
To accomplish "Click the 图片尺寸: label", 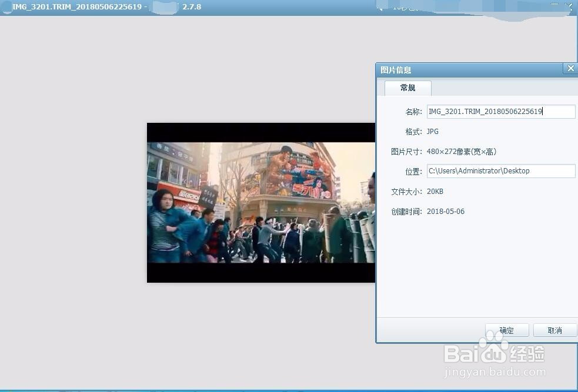I will (406, 152).
